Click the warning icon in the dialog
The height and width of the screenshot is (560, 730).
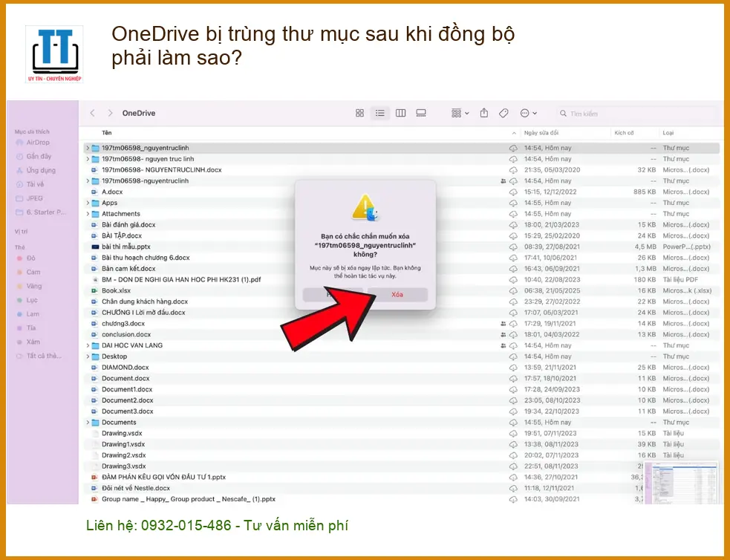coord(365,208)
